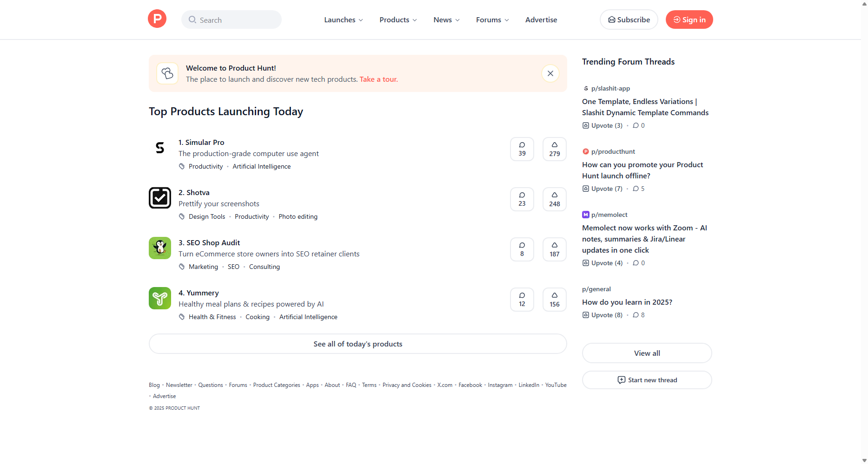Open Simular Pro product logo

click(x=160, y=148)
